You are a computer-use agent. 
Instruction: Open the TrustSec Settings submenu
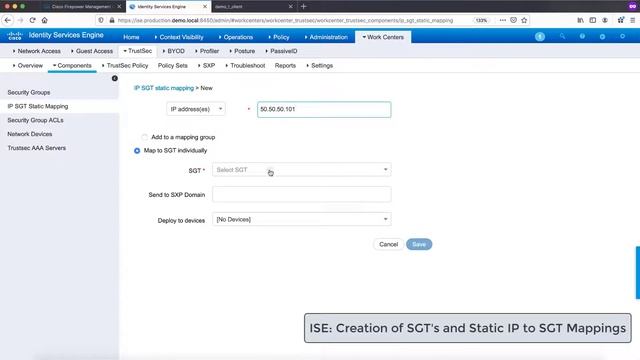[320, 65]
